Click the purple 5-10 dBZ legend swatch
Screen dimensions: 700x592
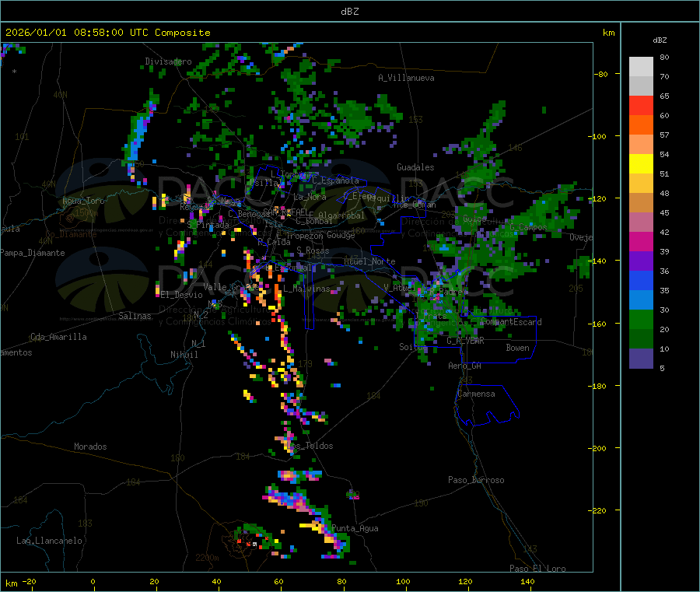point(641,359)
